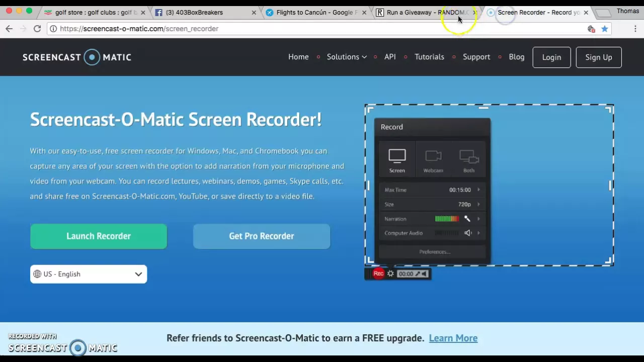Click the Computer Audio speaker icon
The width and height of the screenshot is (644, 362).
(468, 233)
